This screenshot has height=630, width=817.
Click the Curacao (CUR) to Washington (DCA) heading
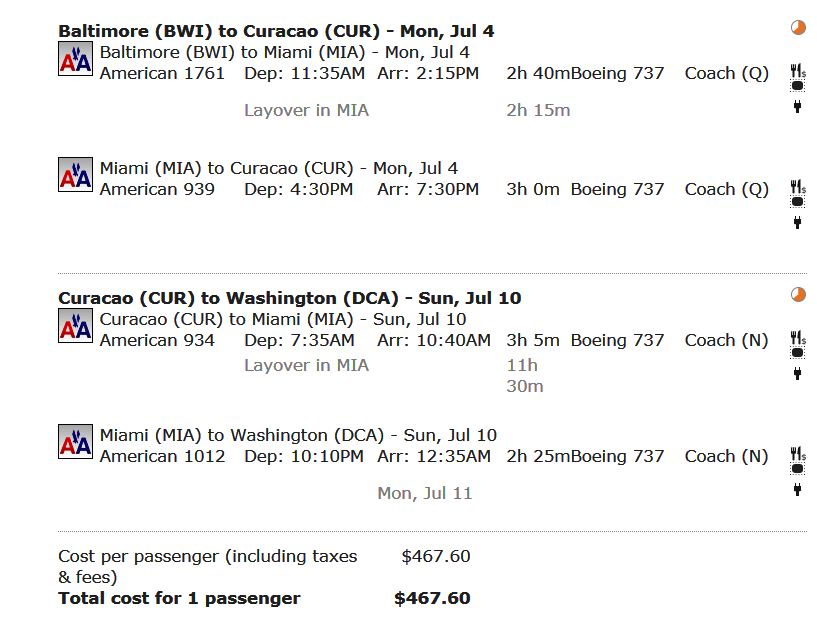point(290,298)
